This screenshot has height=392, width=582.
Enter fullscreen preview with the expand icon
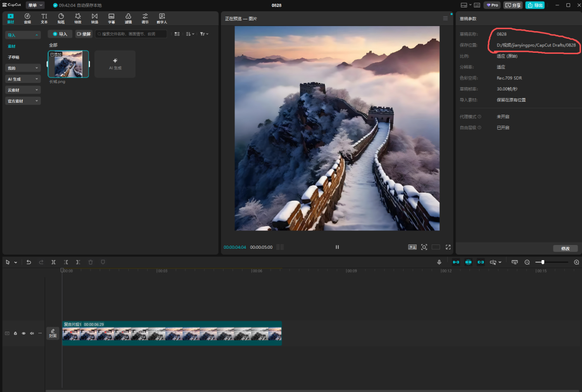448,247
